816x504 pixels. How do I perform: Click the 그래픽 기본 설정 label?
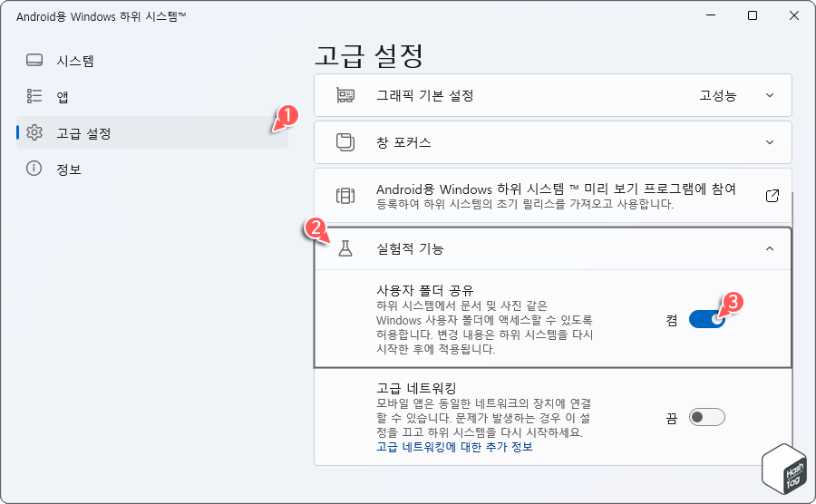click(x=424, y=96)
